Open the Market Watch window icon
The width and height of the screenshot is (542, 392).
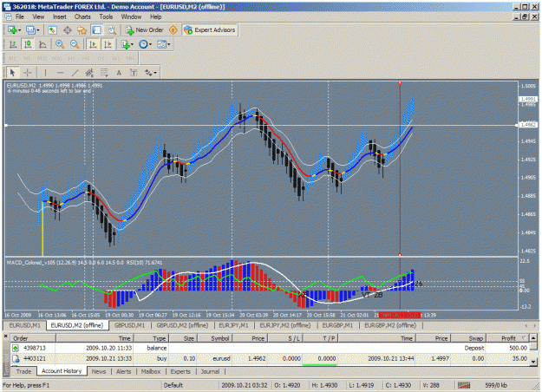pos(53,30)
